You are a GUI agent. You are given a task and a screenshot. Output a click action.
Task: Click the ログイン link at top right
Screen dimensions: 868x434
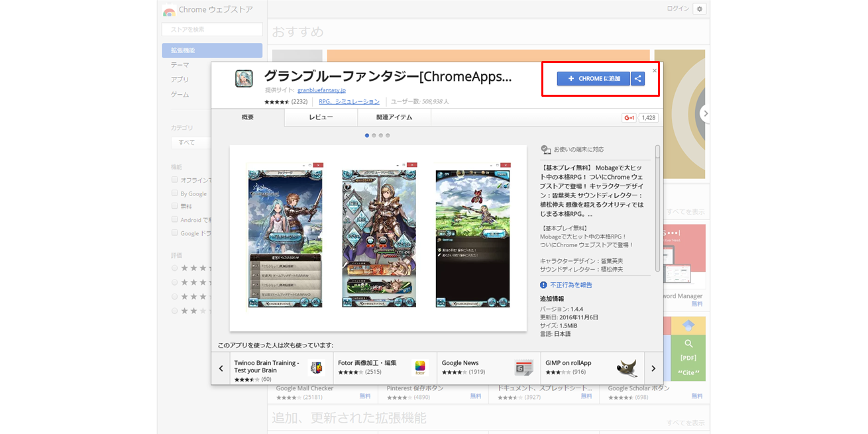pyautogui.click(x=678, y=9)
